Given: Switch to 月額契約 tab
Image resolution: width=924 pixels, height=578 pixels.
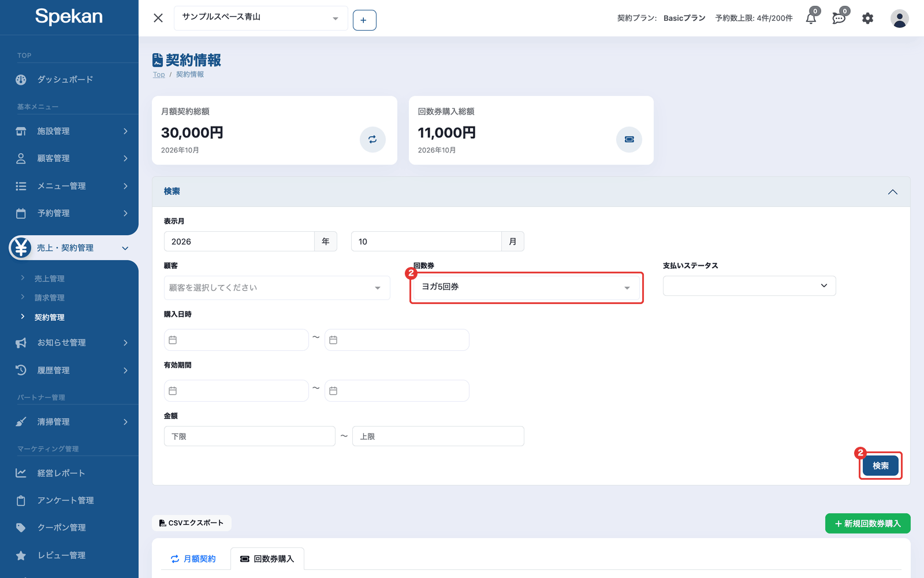Looking at the screenshot, I should (x=193, y=559).
